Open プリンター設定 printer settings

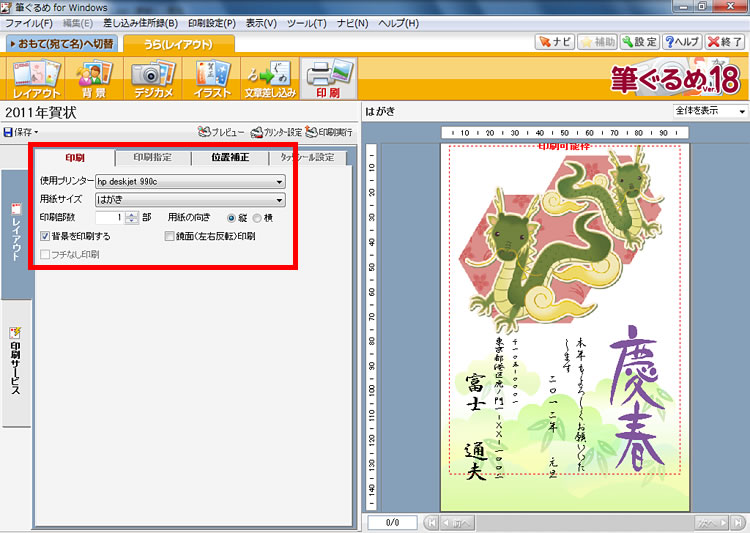pyautogui.click(x=276, y=132)
